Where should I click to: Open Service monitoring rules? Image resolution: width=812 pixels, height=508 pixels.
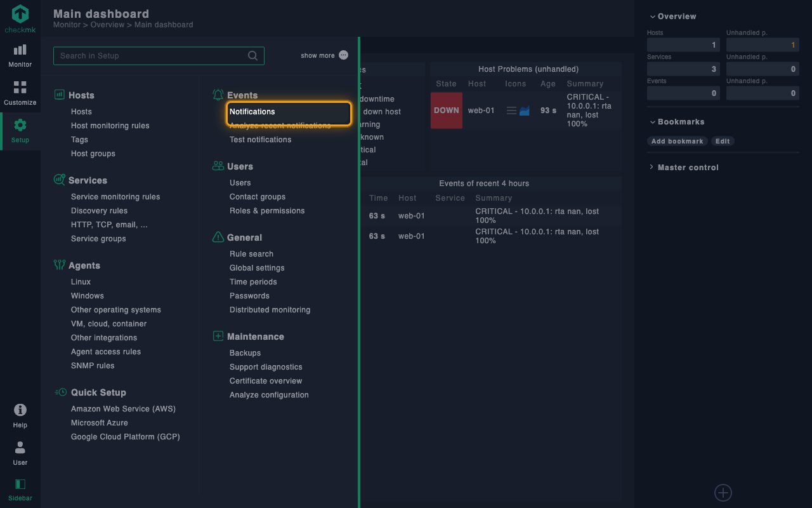[x=115, y=197]
